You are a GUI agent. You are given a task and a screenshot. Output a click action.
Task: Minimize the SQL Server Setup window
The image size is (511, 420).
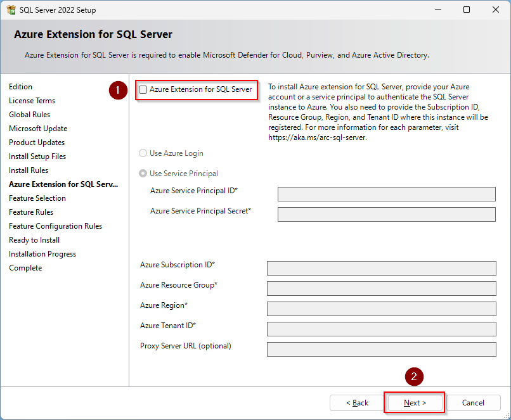point(437,10)
